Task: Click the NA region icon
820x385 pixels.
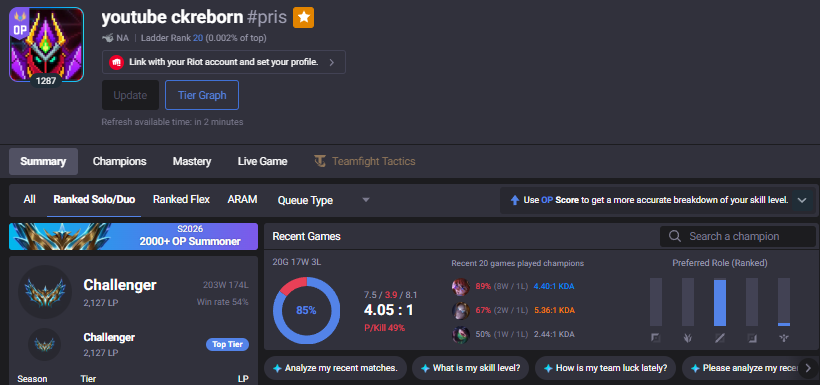Action: point(108,38)
